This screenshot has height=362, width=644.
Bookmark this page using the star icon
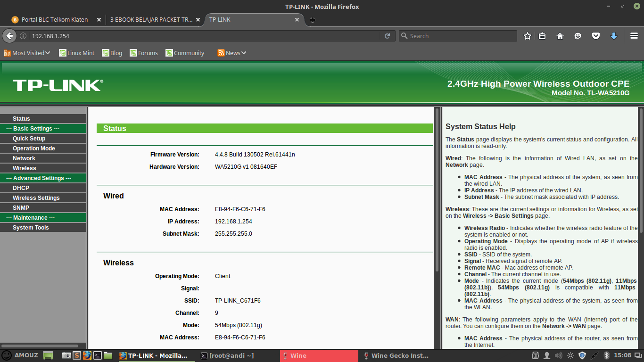point(527,35)
